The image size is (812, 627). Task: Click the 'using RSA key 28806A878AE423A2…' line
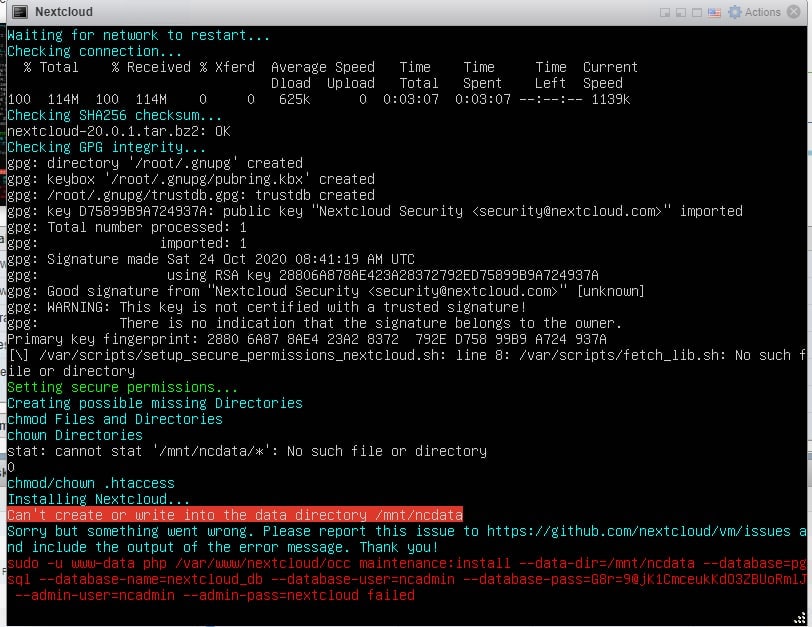382,275
